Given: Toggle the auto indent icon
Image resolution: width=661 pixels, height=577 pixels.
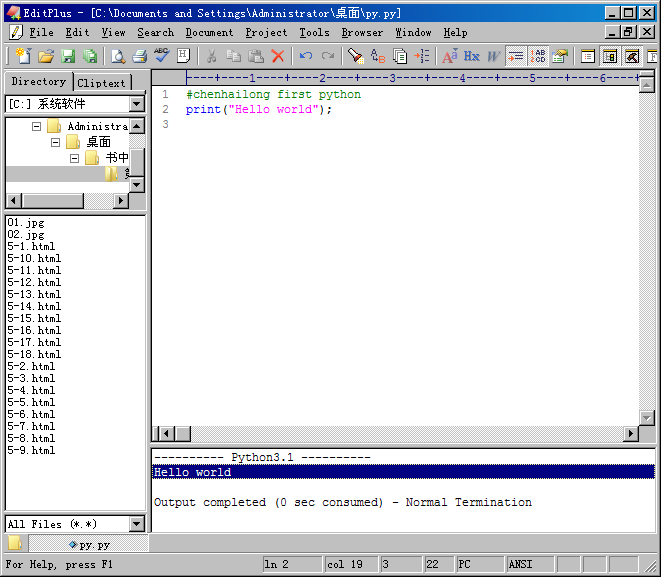Looking at the screenshot, I should [x=516, y=56].
